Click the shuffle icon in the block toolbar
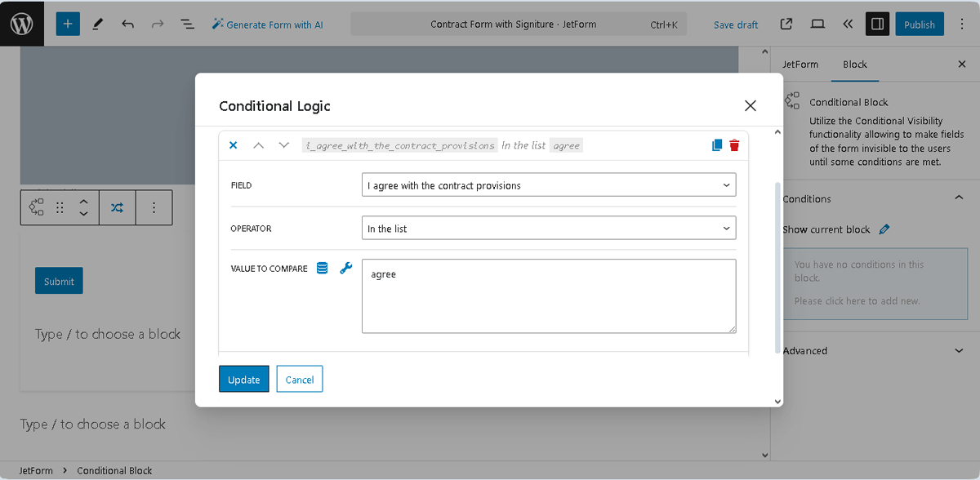The image size is (980, 480). [117, 207]
